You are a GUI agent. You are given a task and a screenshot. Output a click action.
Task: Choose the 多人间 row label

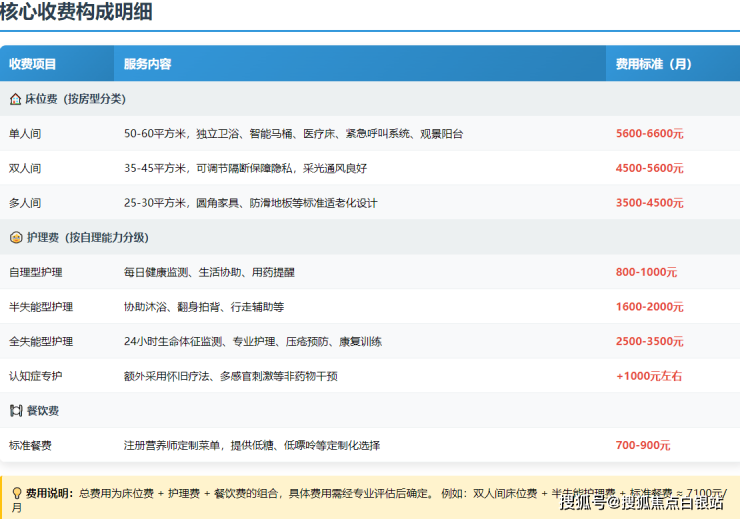25,203
